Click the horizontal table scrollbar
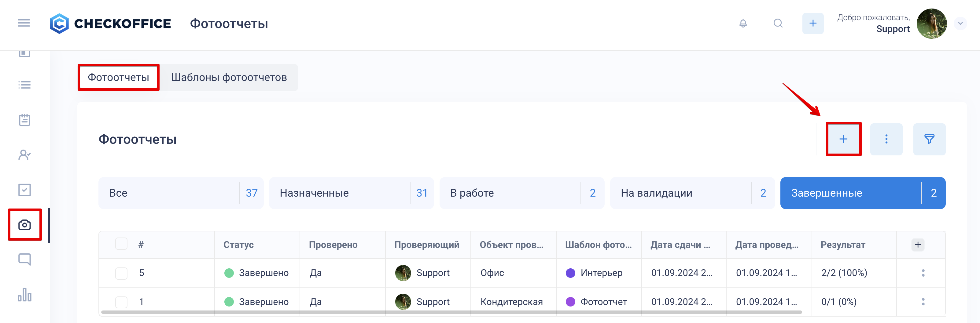This screenshot has width=980, height=323. [451, 312]
